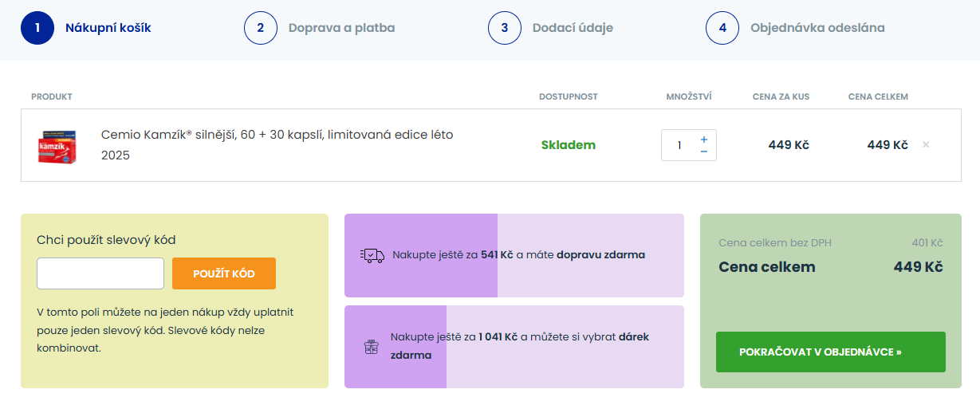Screen dimensions: 980x405
Task: Go to Dodací údaje step label
Action: point(573,28)
